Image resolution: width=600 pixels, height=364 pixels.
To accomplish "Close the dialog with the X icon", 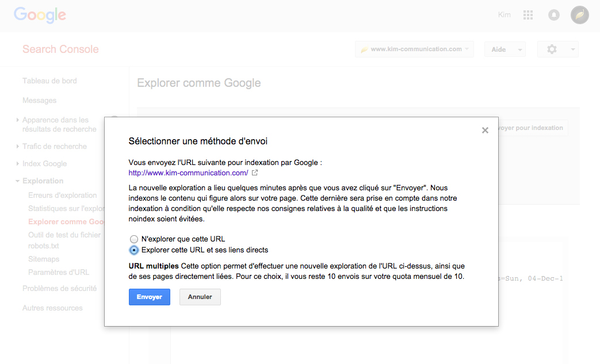I will pyautogui.click(x=485, y=131).
